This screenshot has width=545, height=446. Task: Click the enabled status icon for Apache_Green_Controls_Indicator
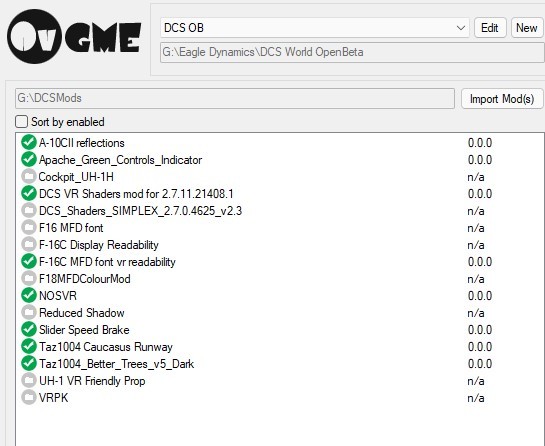pyautogui.click(x=29, y=160)
